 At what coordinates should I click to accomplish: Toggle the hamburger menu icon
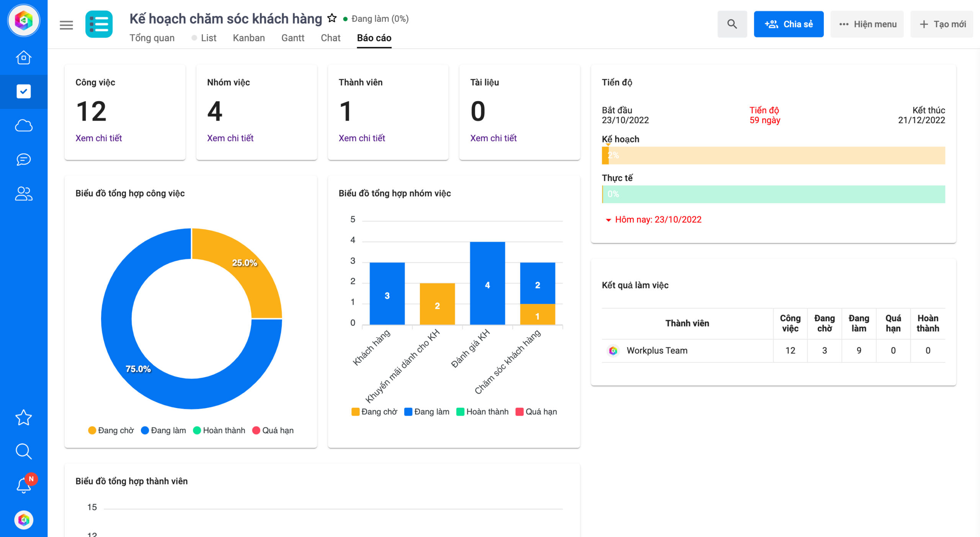click(x=66, y=25)
